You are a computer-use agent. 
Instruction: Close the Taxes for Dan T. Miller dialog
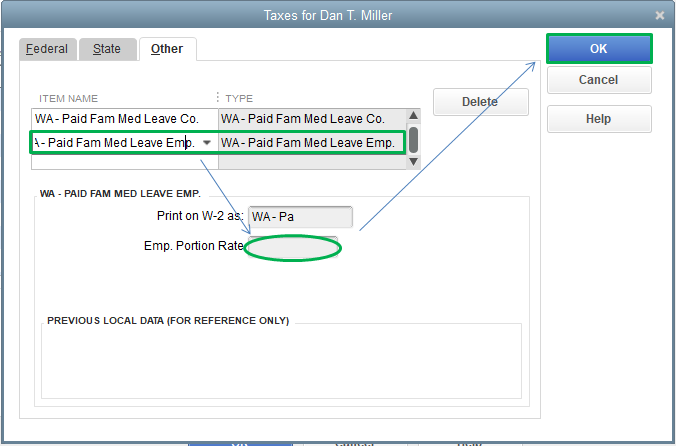tap(660, 16)
